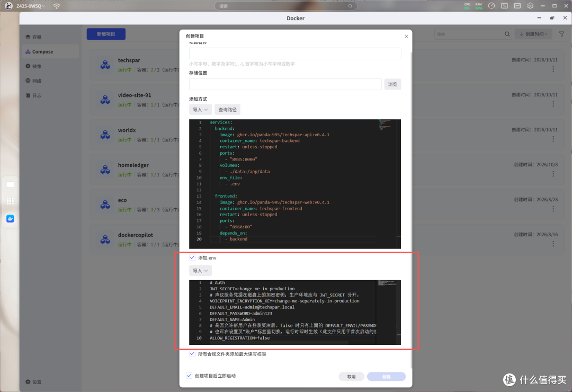Open Docker 设置 at the sidebar bottom

(x=33, y=382)
